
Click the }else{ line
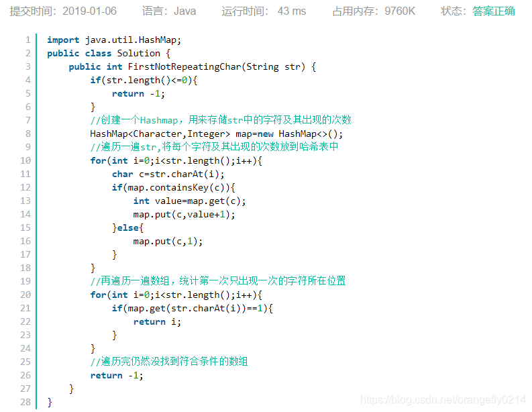click(x=128, y=227)
